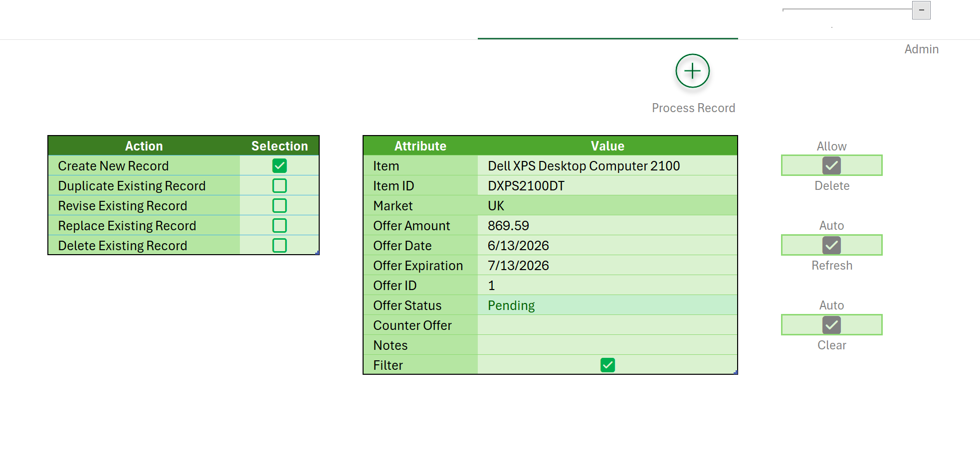Click the Offer Expiration attribute label
This screenshot has width=980, height=456.
(x=418, y=266)
